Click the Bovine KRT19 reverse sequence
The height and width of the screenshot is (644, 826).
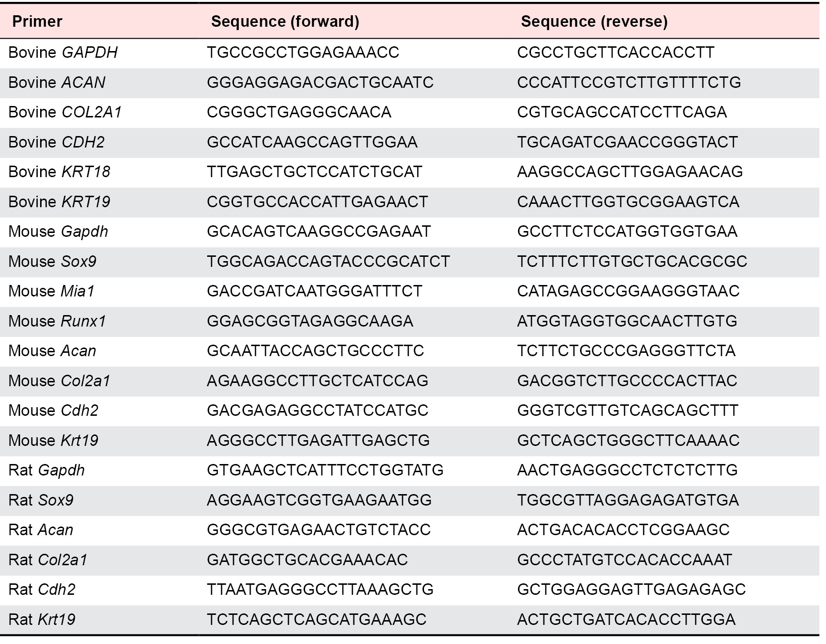click(x=628, y=202)
